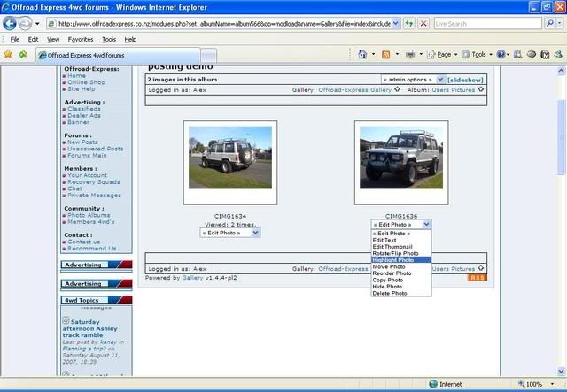567x392 pixels.
Task: Go forward with the browser Forward arrow
Action: point(25,24)
